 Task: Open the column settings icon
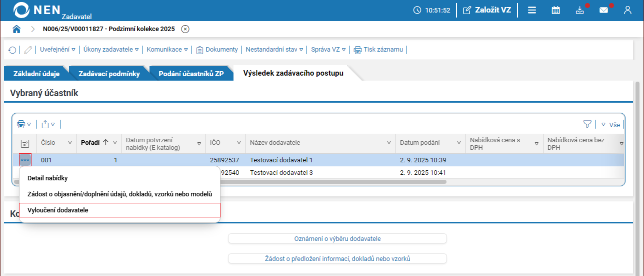(25, 144)
